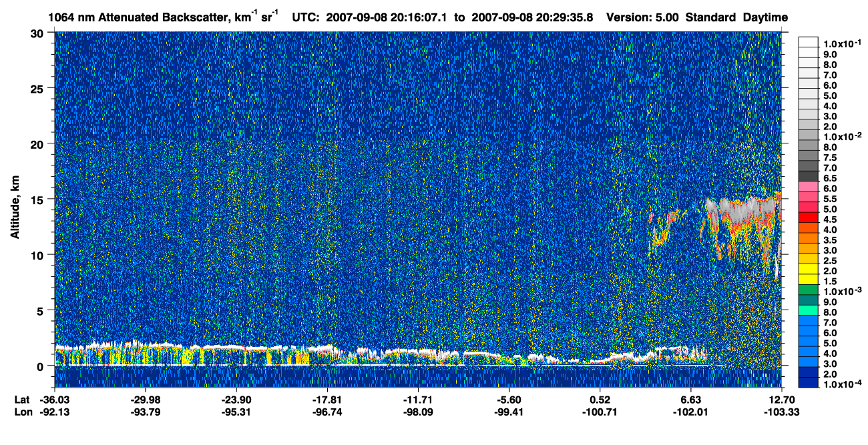Click latitude value 0.52

point(600,399)
